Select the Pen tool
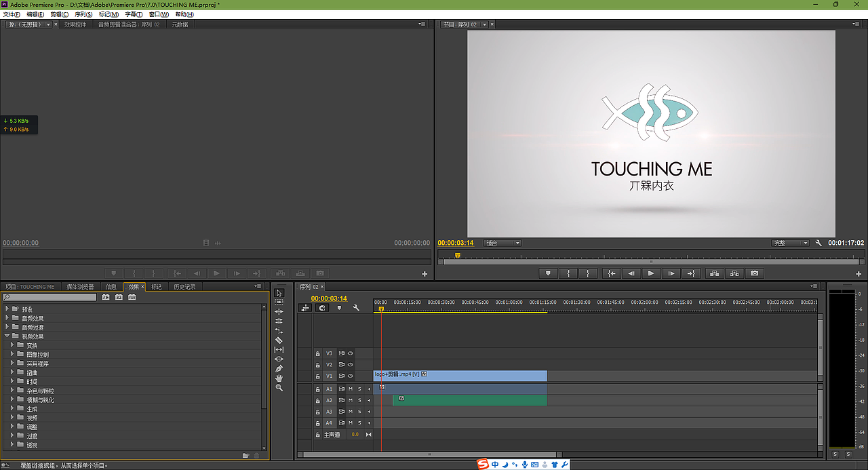The width and height of the screenshot is (868, 470). [279, 369]
